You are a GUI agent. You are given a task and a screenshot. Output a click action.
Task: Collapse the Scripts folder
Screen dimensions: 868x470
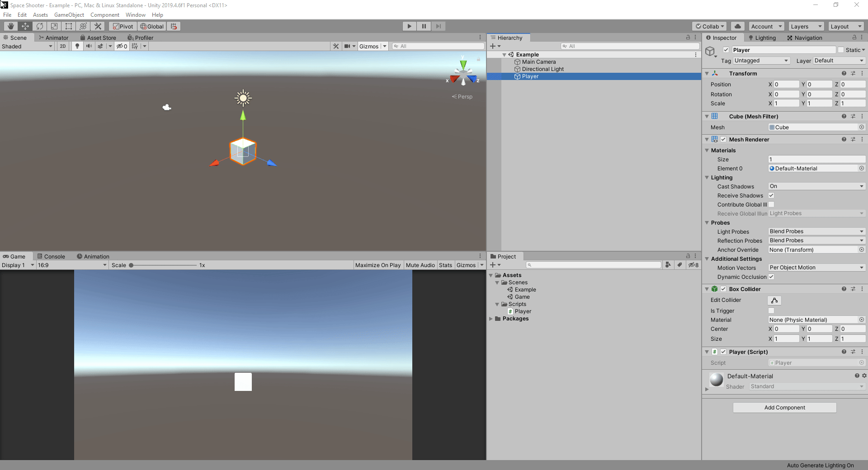(497, 304)
